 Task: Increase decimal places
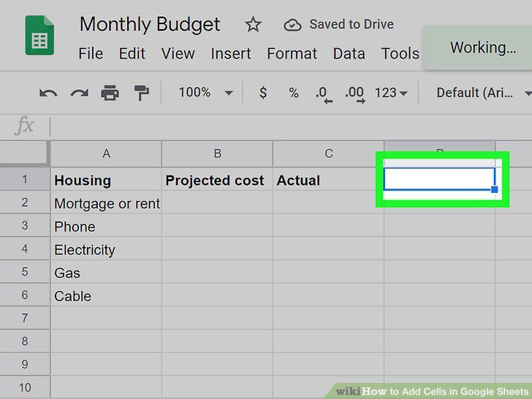click(x=355, y=94)
